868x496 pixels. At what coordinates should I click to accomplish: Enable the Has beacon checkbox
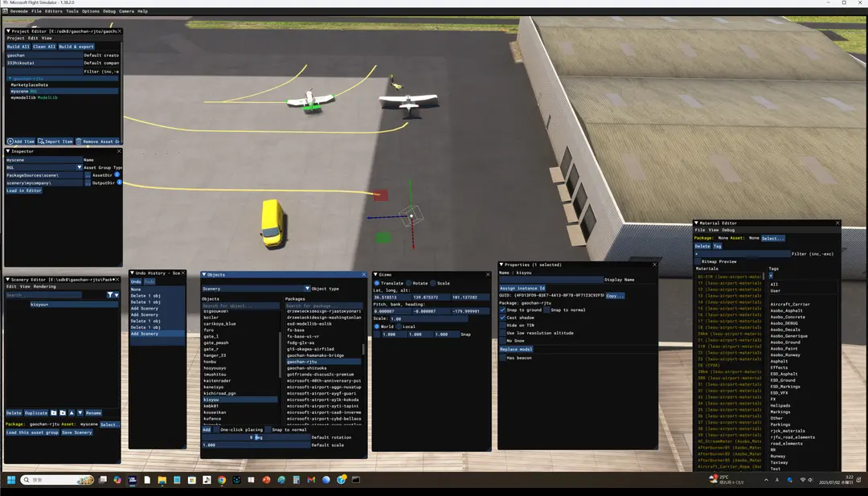tap(502, 358)
